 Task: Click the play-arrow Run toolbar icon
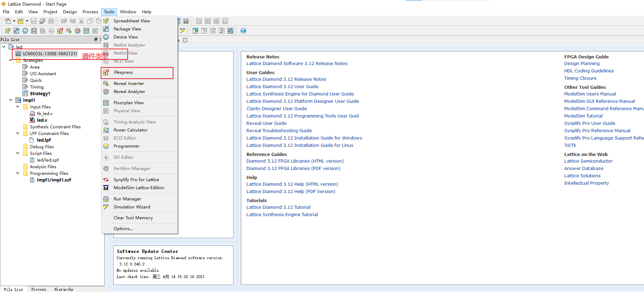(x=199, y=21)
